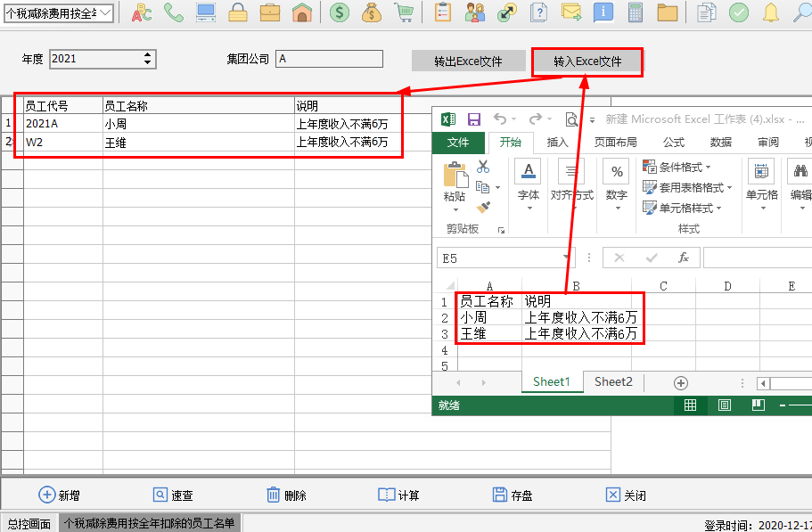
Task: Click the help document question-mark icon
Action: point(539,12)
